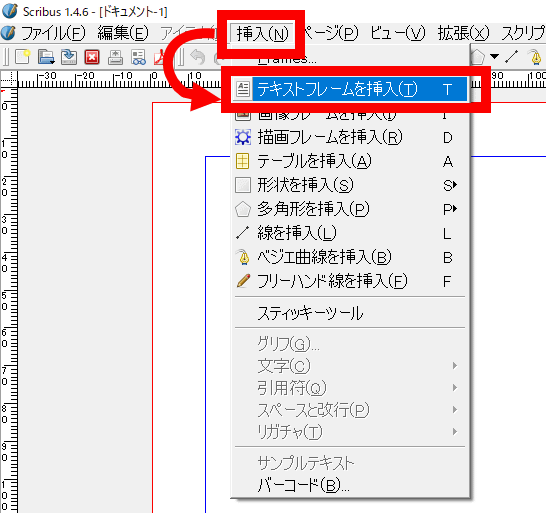Choose 線を挿入(L) menu entry

coord(350,233)
